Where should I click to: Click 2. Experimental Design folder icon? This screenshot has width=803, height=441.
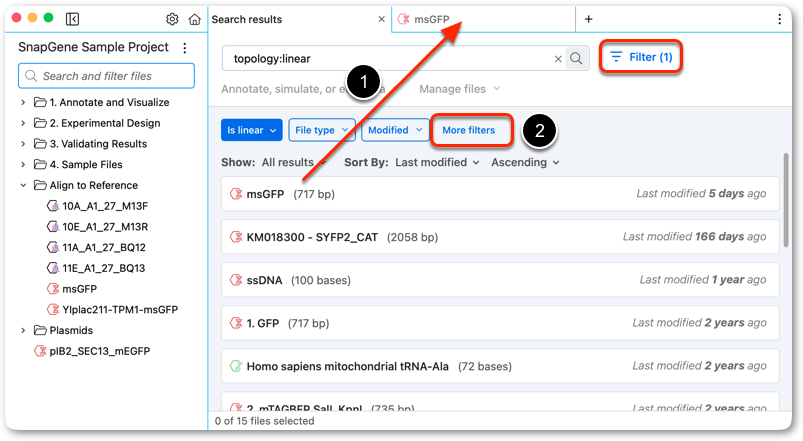[40, 123]
